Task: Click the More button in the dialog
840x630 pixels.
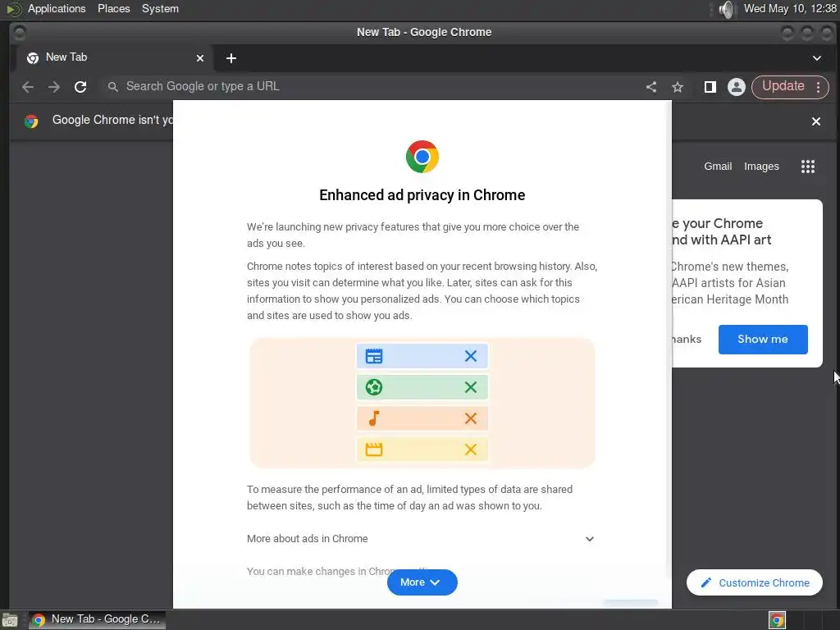Action: (422, 582)
